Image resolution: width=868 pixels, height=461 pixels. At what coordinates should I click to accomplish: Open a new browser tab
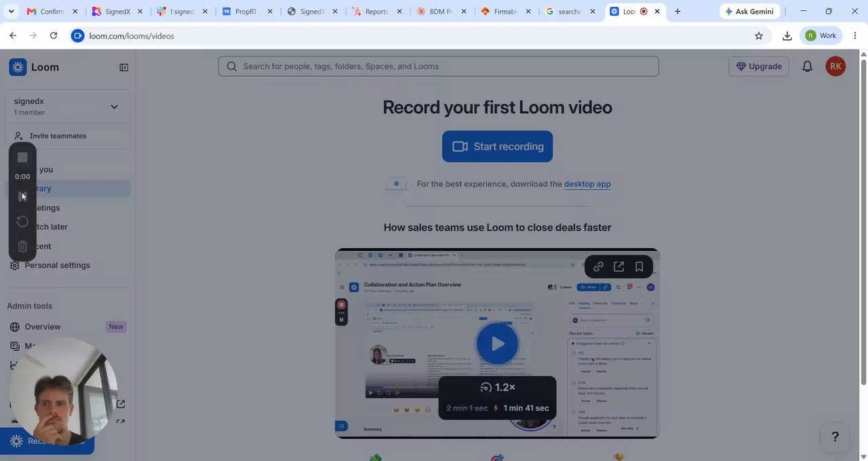[677, 12]
